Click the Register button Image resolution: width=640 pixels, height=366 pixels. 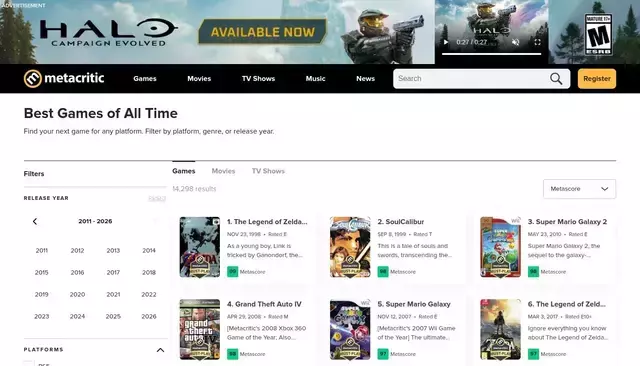coord(597,79)
